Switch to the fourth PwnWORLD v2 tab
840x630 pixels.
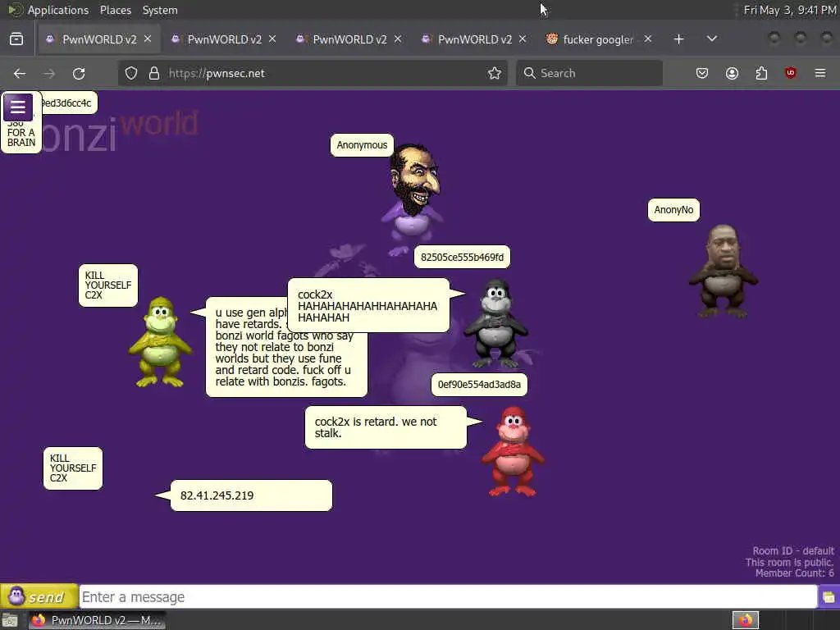point(475,39)
